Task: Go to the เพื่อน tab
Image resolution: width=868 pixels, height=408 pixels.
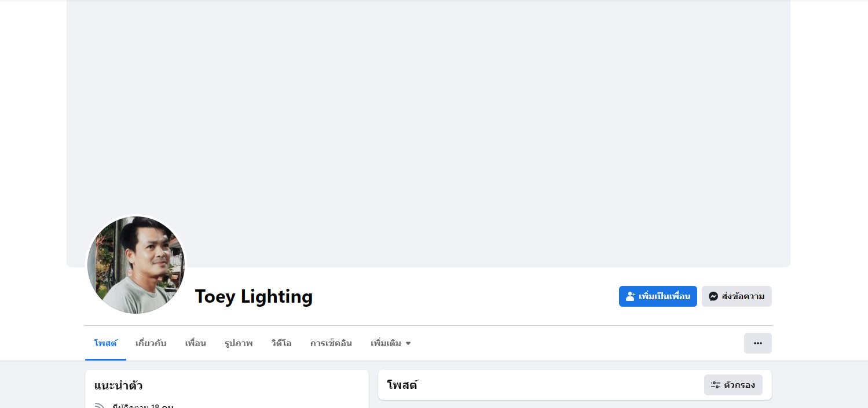Action: click(195, 343)
